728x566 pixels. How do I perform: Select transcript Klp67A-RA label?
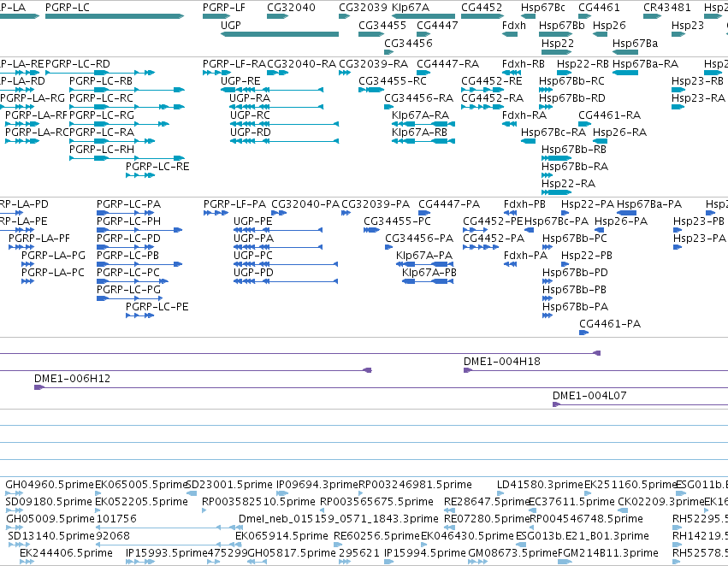[x=420, y=115]
